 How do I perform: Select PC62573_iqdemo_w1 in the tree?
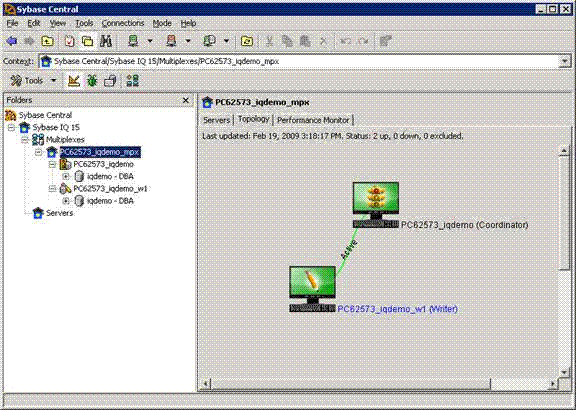pyautogui.click(x=110, y=188)
